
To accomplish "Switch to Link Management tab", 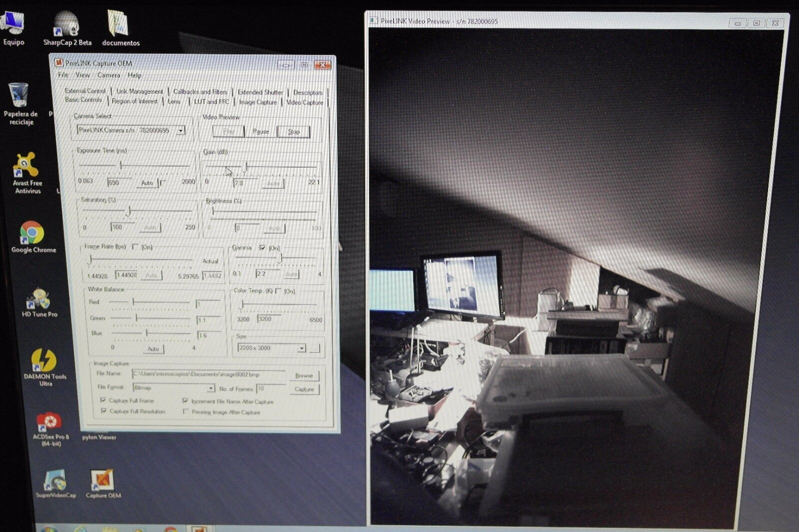I will point(139,91).
